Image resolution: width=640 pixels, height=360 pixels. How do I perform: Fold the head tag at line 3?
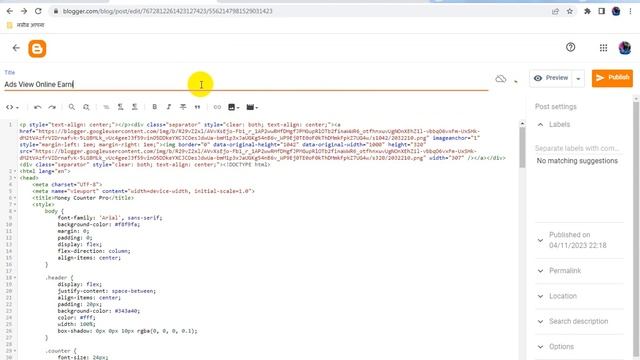tap(15, 178)
